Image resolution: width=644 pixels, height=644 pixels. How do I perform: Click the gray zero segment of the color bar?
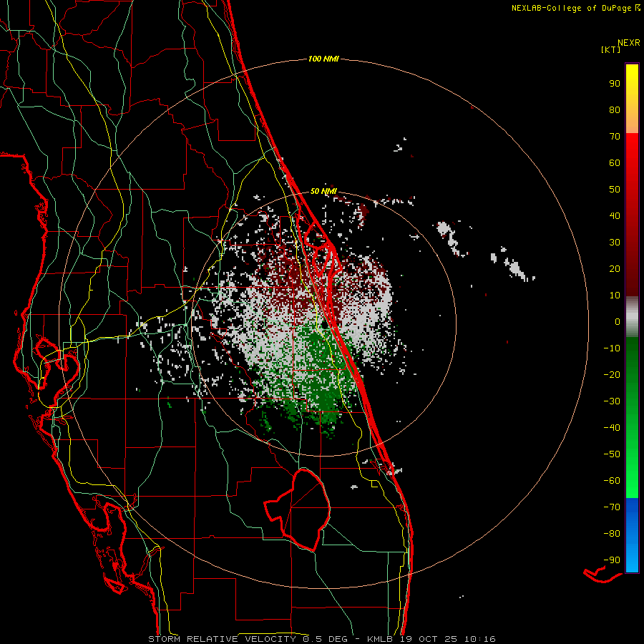(x=632, y=317)
